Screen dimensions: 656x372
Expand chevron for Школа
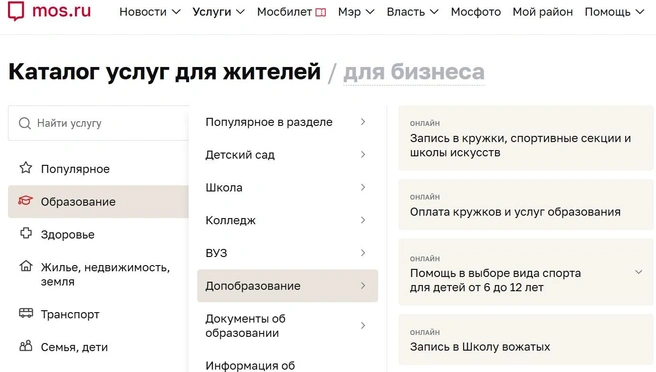click(x=363, y=187)
